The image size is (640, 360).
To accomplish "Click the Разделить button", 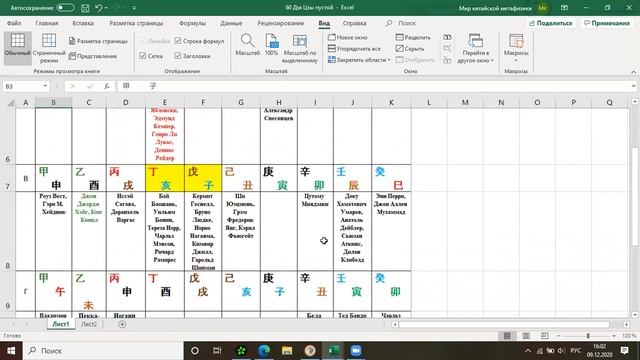I will pos(413,37).
